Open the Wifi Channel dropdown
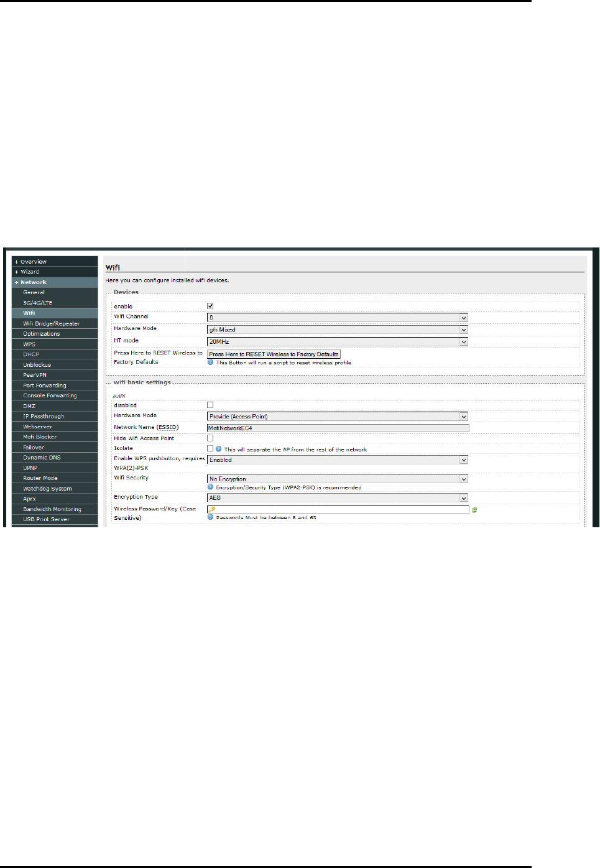 tap(337, 317)
